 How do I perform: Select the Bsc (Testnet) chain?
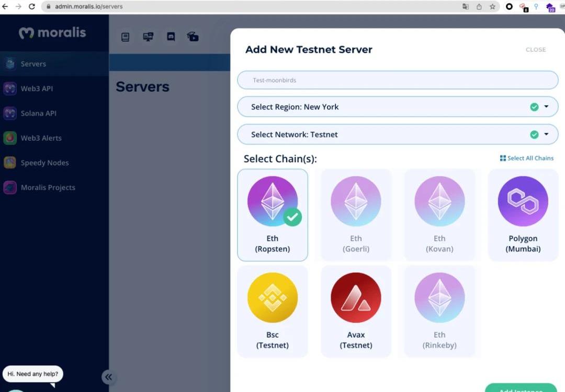click(273, 311)
